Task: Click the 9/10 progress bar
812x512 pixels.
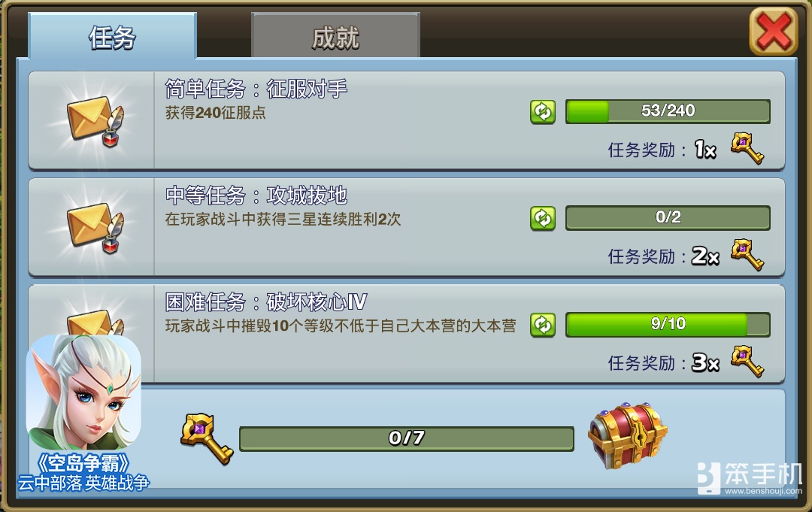Action: point(668,325)
